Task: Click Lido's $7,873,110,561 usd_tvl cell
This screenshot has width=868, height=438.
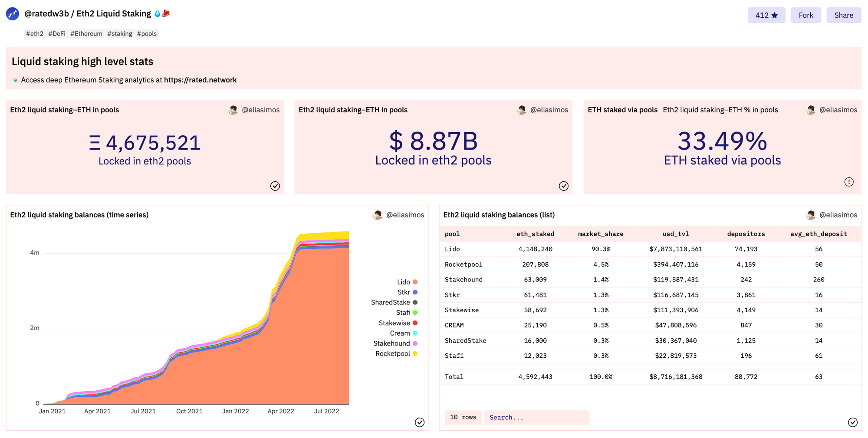Action: 676,249
